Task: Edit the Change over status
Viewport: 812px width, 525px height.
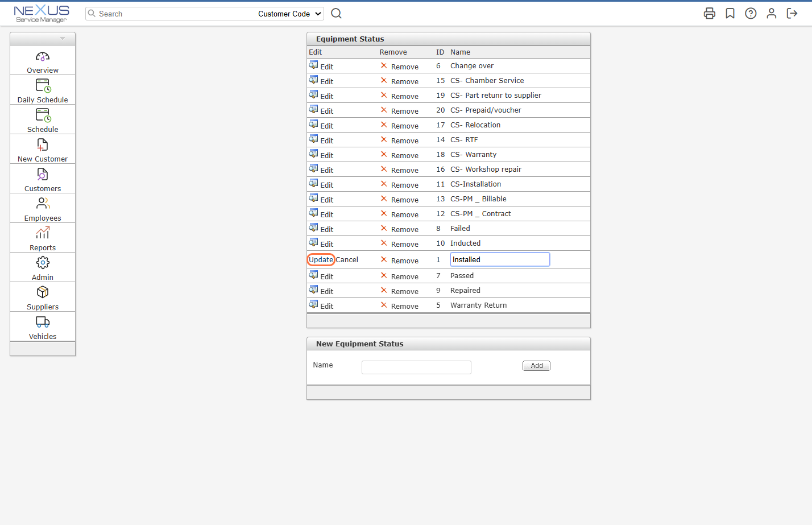Action: [321, 66]
